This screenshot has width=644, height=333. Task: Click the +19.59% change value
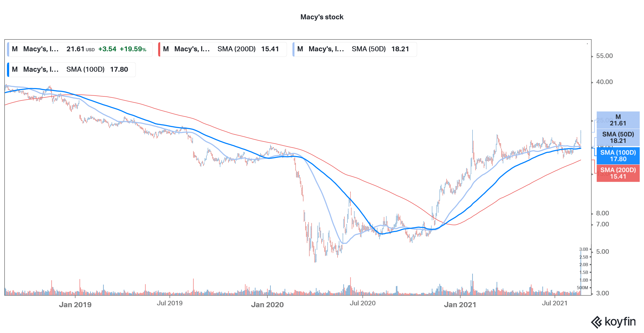pos(133,49)
